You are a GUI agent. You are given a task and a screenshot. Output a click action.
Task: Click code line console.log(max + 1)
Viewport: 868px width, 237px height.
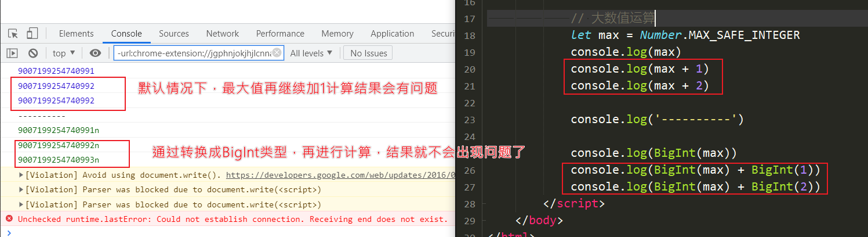tap(640, 69)
